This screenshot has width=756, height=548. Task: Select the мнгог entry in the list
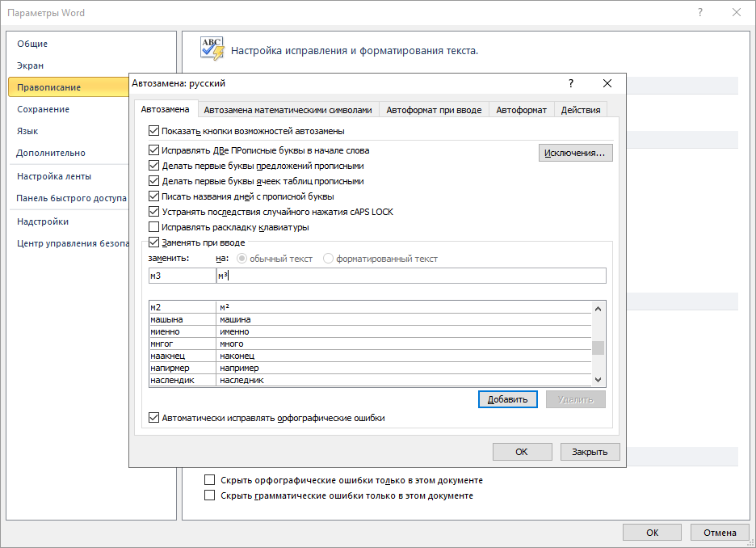tap(162, 344)
